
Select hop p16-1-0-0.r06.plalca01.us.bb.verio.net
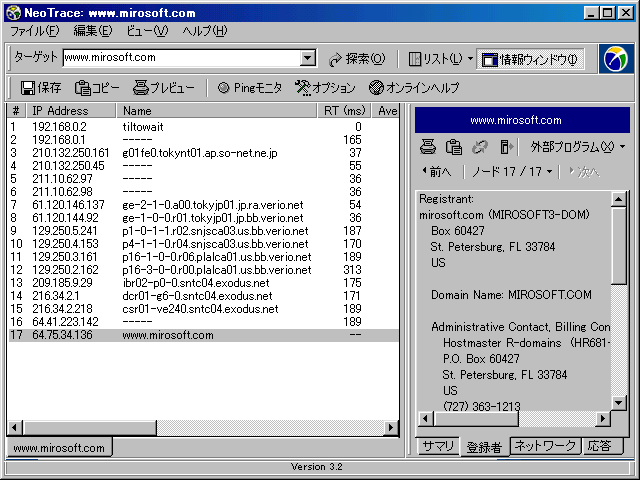point(203,257)
